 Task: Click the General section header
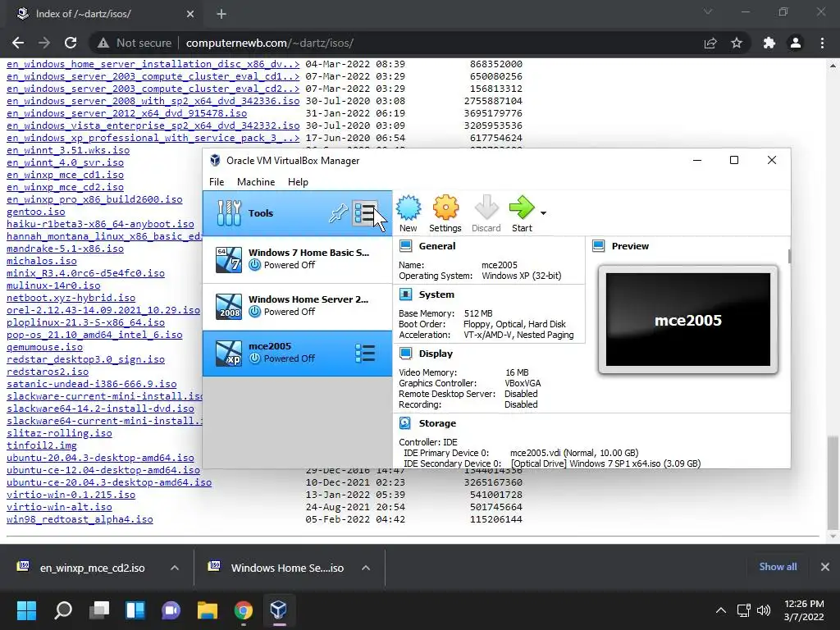437,246
